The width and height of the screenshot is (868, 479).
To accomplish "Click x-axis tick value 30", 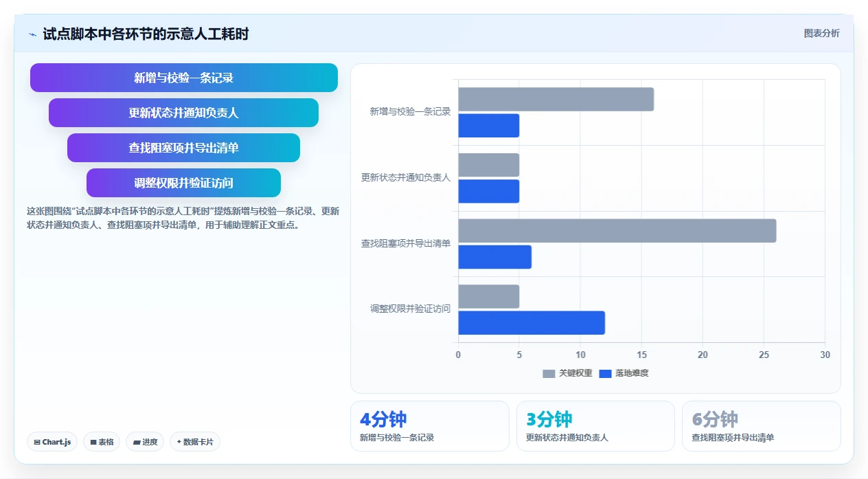I will click(825, 355).
